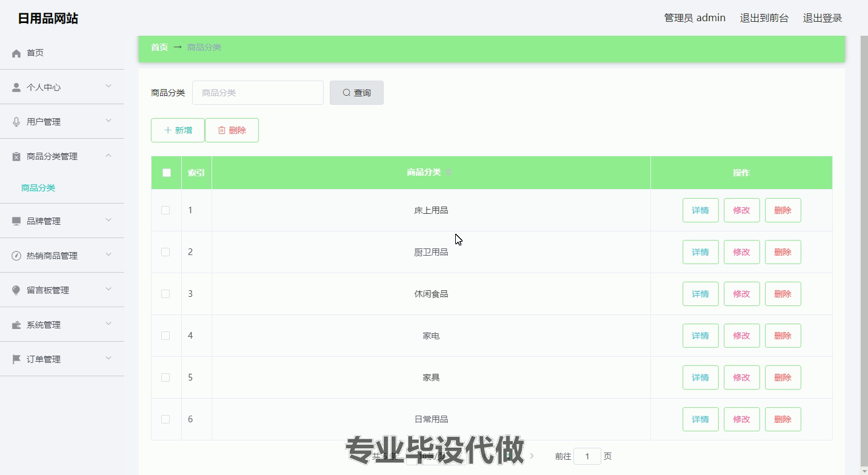The image size is (868, 475).
Task: Click the clipboard icon beside 商品分类管理
Action: pos(16,156)
